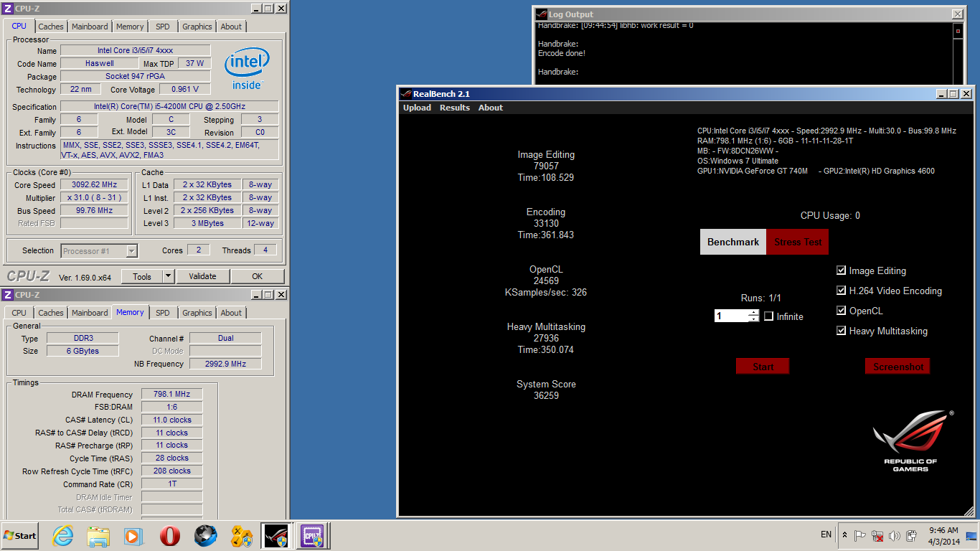This screenshot has height=551, width=980.
Task: Click the Core Speed value 3092.62 MHz
Action: point(95,184)
